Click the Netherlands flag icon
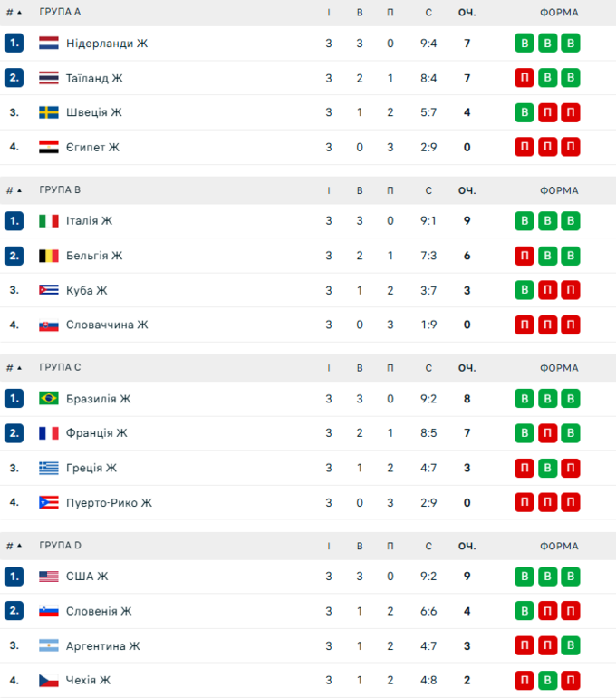The width and height of the screenshot is (616, 698). (49, 44)
